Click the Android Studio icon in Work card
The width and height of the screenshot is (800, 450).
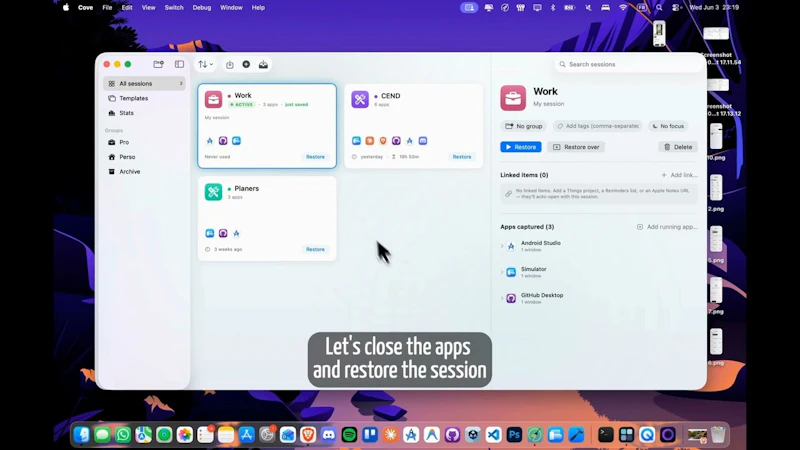click(x=210, y=141)
